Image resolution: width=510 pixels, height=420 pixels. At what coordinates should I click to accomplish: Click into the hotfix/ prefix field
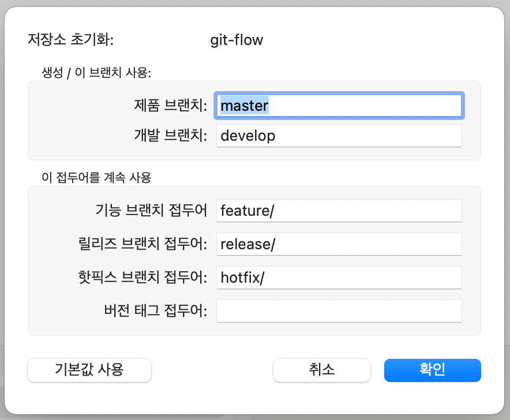(339, 278)
